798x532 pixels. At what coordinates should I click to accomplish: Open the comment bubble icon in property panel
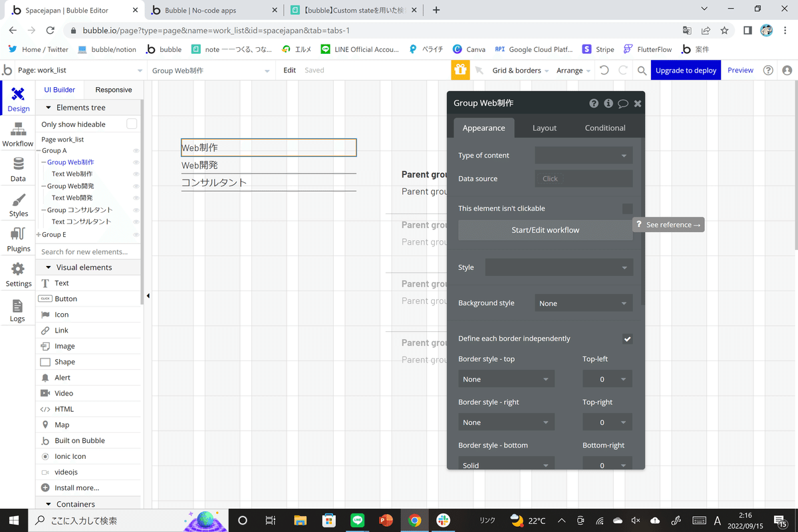click(623, 103)
